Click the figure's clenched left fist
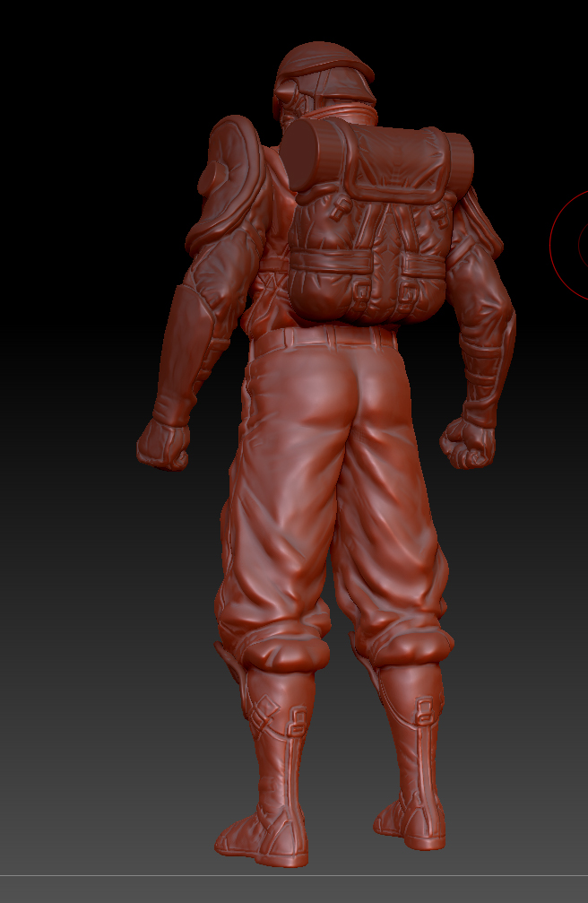The image size is (588, 903). click(x=163, y=444)
